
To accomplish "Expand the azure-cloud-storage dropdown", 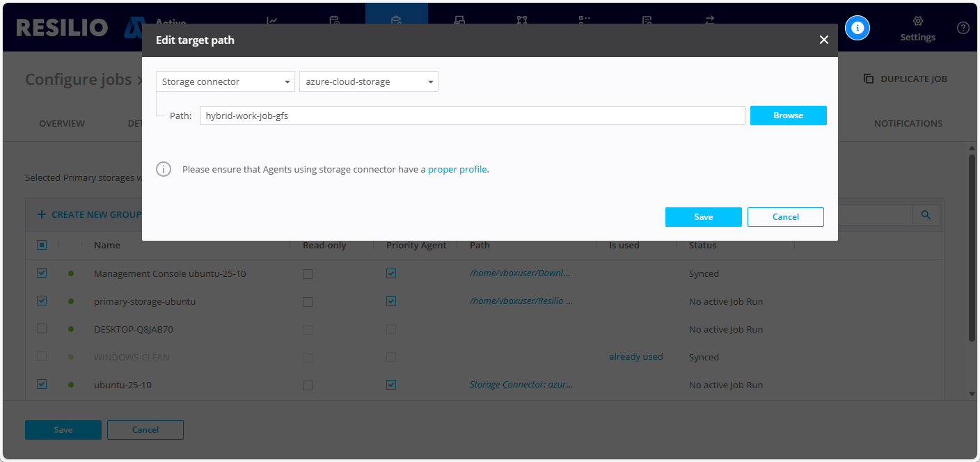I will (x=368, y=82).
